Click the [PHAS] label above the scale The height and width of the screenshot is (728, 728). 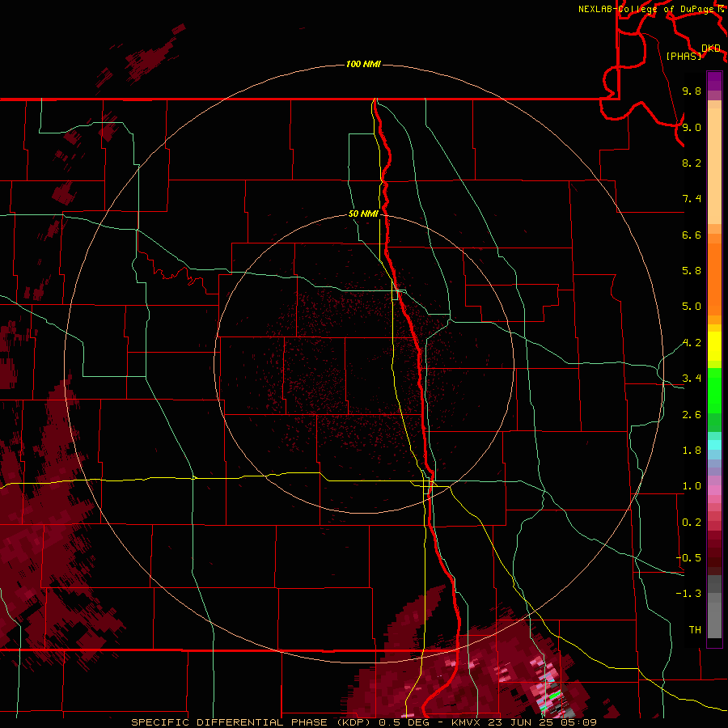tap(684, 56)
